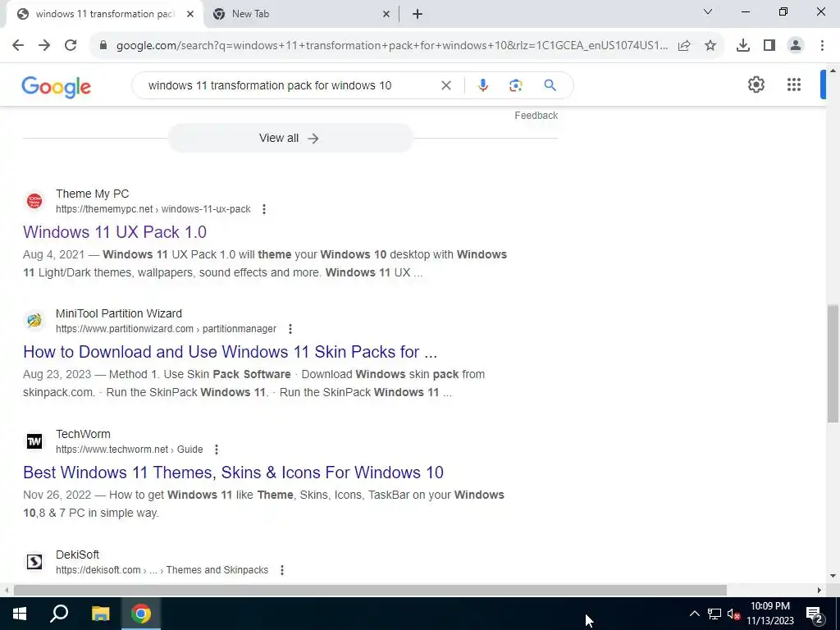The width and height of the screenshot is (840, 630).
Task: Click the TechWorm favicon
Action: 34,441
